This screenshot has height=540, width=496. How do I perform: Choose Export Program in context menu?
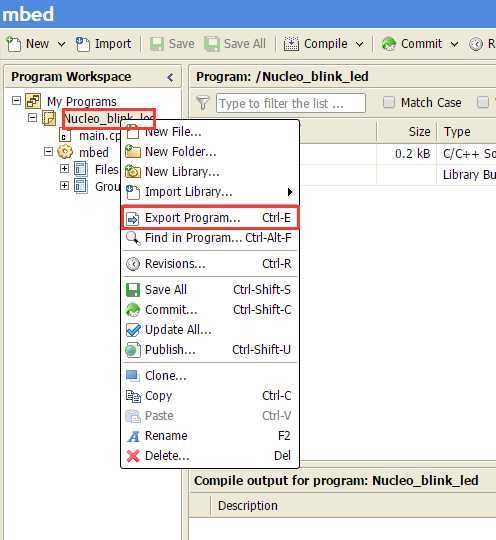coord(210,218)
